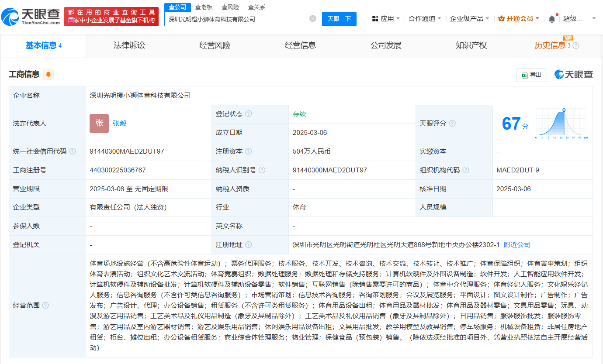Click the 天眼一下 search button
603x364 pixels.
point(339,19)
